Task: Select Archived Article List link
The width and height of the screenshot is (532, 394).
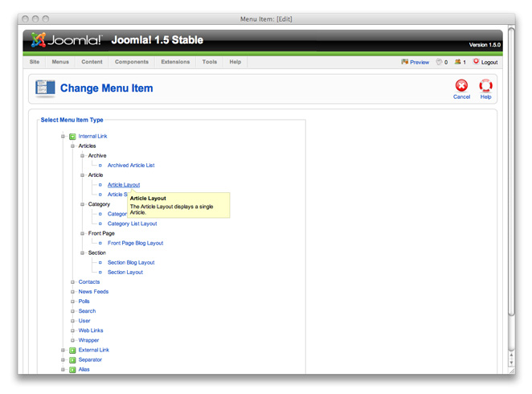Action: pyautogui.click(x=131, y=166)
